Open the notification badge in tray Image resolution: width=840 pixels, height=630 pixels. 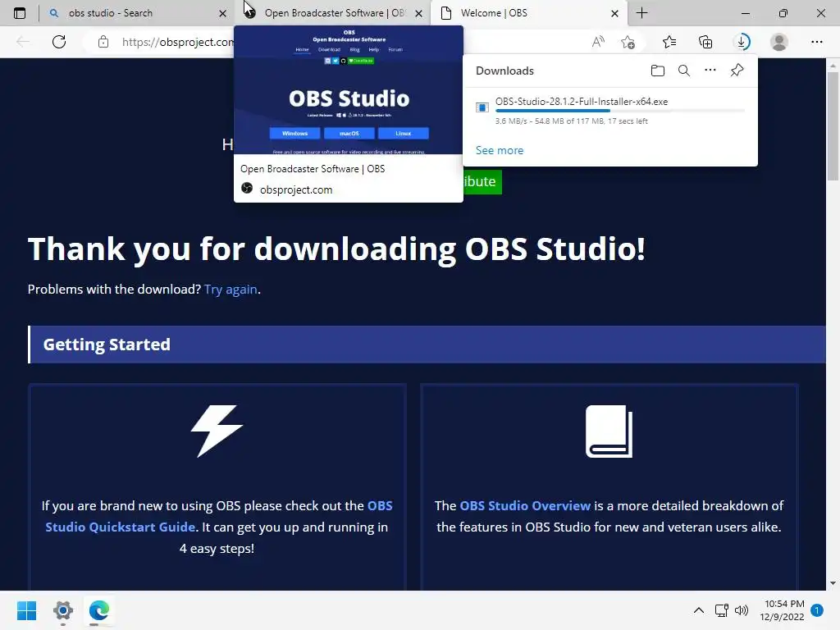(817, 610)
